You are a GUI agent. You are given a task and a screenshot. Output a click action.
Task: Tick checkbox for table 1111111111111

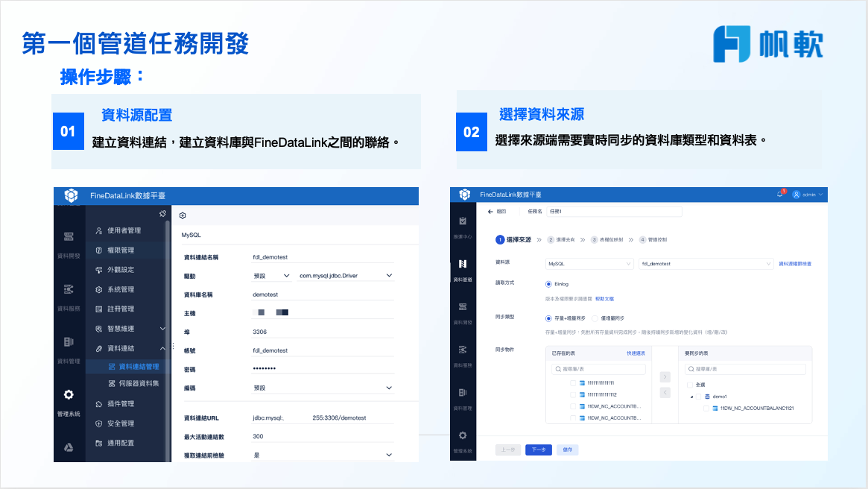(x=573, y=382)
